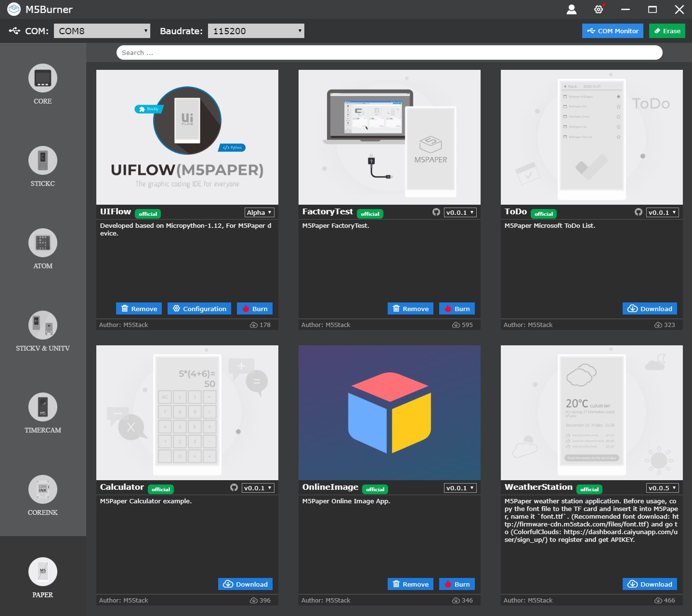The width and height of the screenshot is (692, 616).
Task: Open the settings gear icon
Action: 599,9
